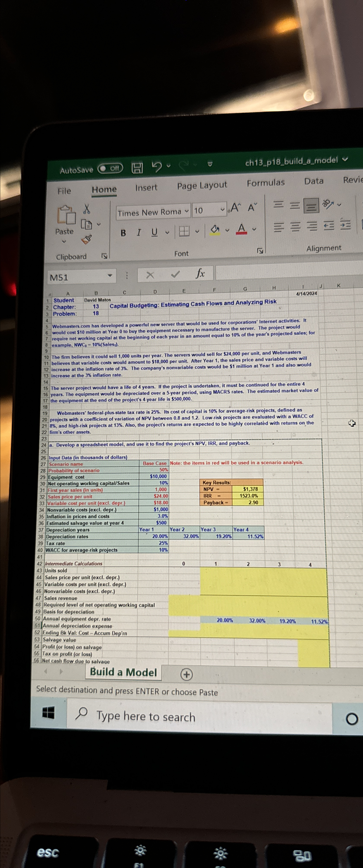Screen dimensions: 363x868
Task: Switch to the Formulas ribbon tab
Action: pos(266,183)
